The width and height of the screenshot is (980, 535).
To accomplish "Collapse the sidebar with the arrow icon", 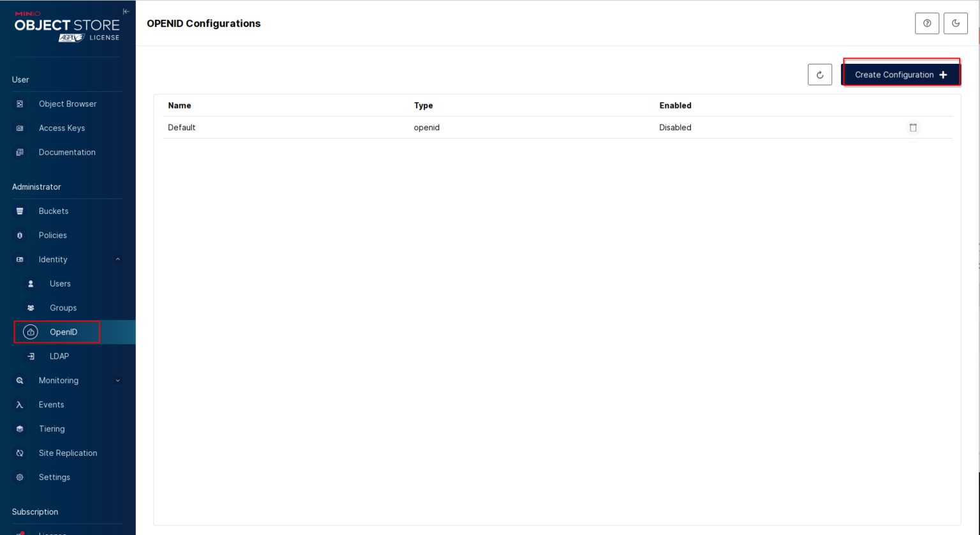I will click(126, 11).
